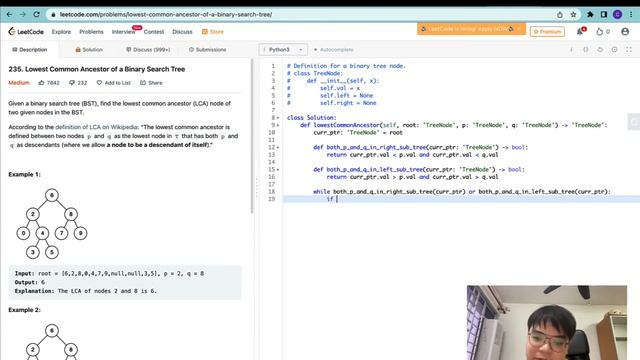Viewport: 640px width, 360px height.
Task: Click the panel divider handle between description and editor
Action: [256, 188]
